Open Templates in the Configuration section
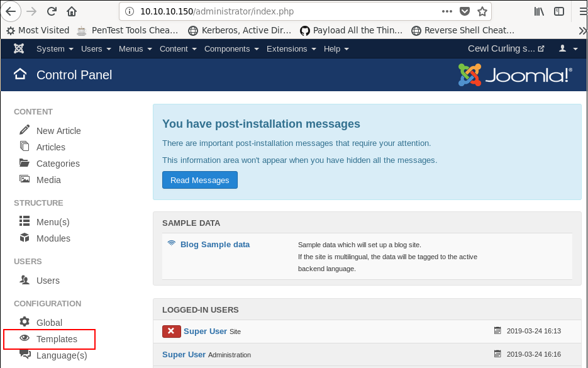588x368 pixels. coord(57,339)
